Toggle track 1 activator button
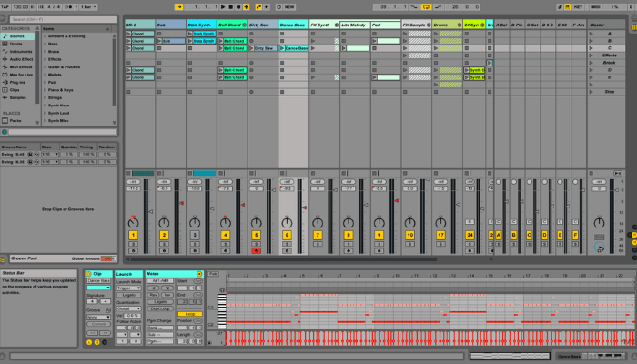 click(x=133, y=236)
